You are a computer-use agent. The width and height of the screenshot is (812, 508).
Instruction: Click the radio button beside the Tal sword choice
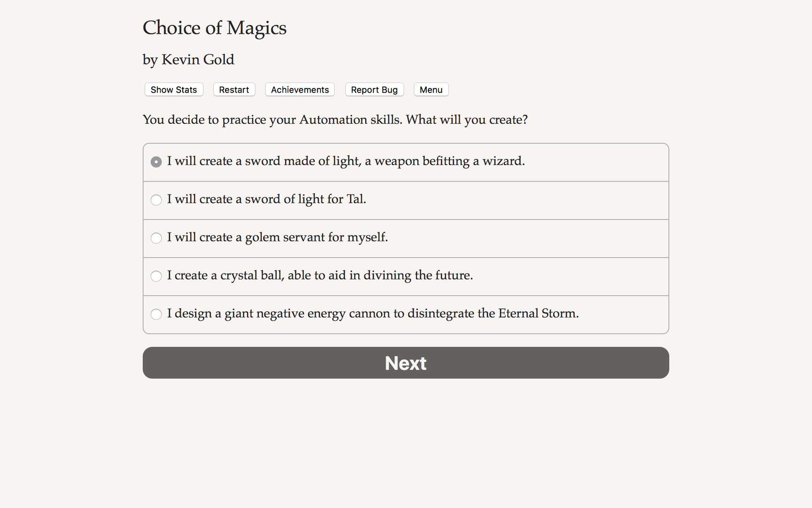pyautogui.click(x=156, y=200)
